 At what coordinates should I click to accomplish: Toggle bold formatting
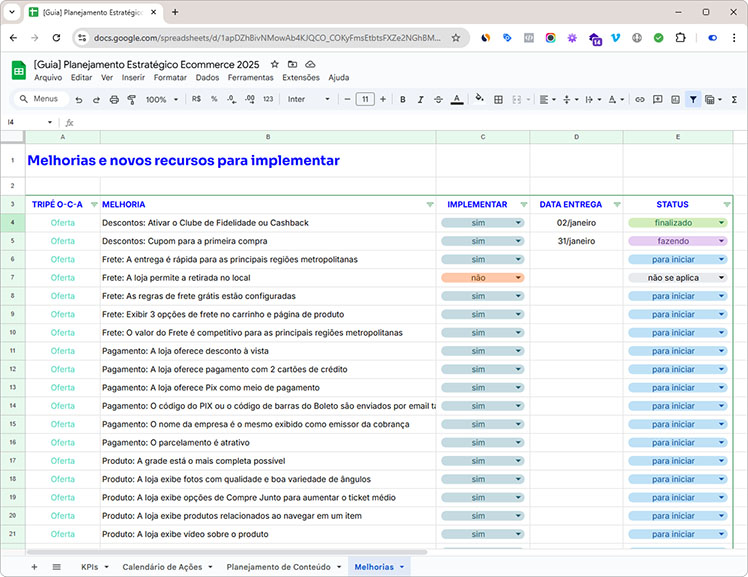(403, 99)
